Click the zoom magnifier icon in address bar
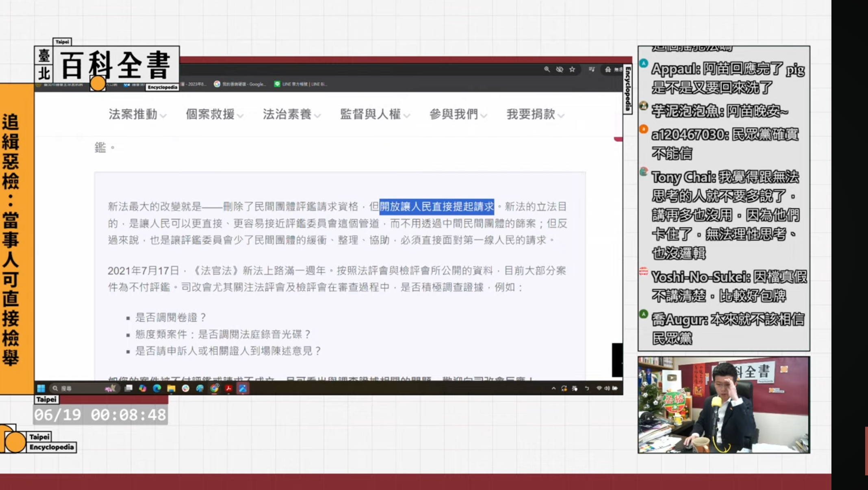The width and height of the screenshot is (868, 490). click(547, 69)
